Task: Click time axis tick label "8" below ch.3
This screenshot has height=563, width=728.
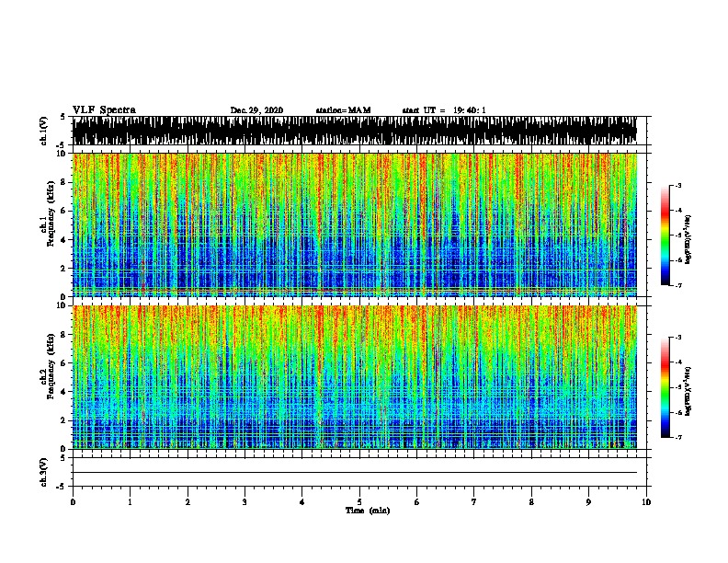Action: 531,502
